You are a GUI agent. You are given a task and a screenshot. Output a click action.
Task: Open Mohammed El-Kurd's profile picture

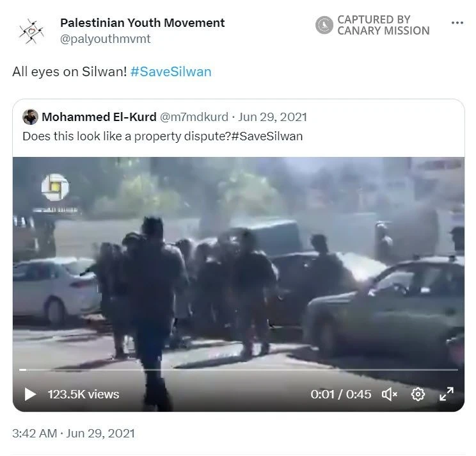point(30,117)
